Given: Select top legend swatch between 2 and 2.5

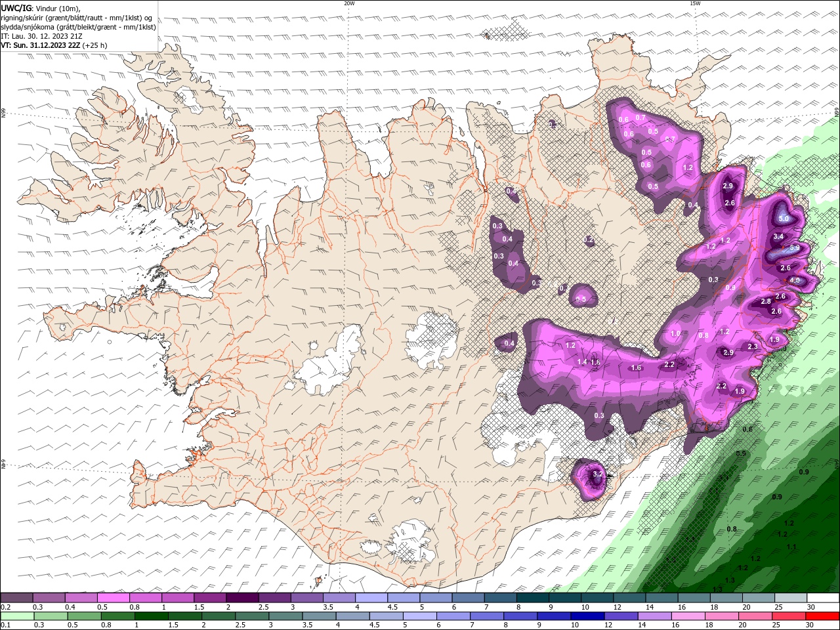Looking at the screenshot, I should coord(242,598).
